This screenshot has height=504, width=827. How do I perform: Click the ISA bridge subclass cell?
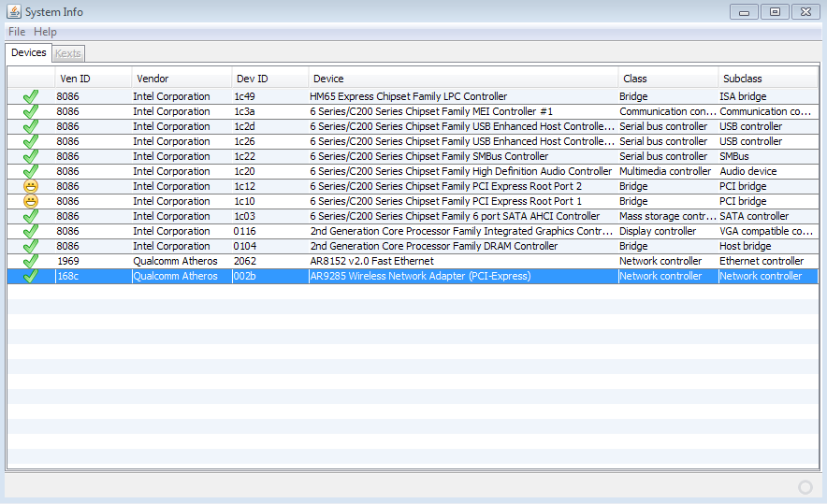coord(768,96)
